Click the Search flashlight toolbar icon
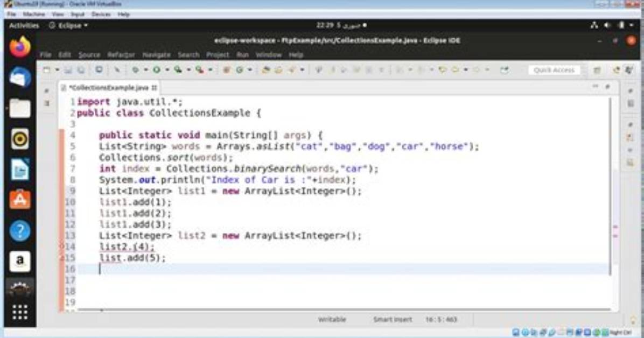Screen dimensions: 644x338 pos(292,70)
